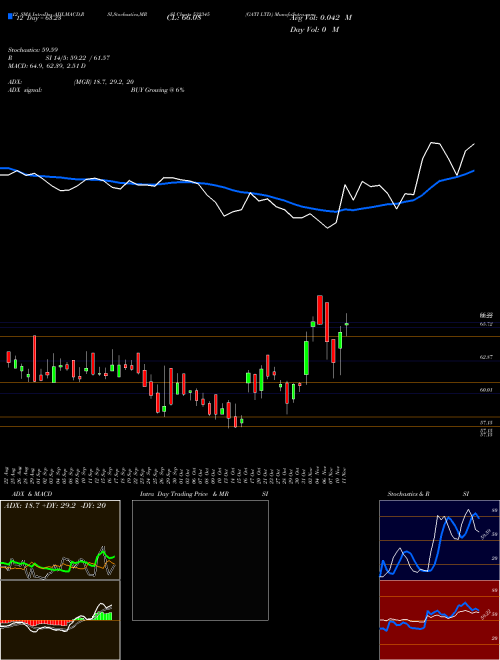Click the 'SI 14/3: 59.22 / 61.57' value
Viewport: 500px width, 660px height.
pos(78,58)
